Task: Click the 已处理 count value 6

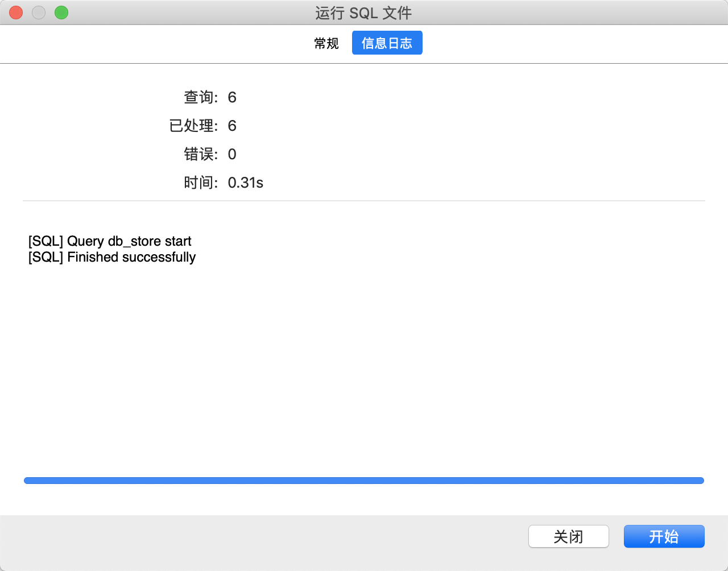Action: pos(232,126)
